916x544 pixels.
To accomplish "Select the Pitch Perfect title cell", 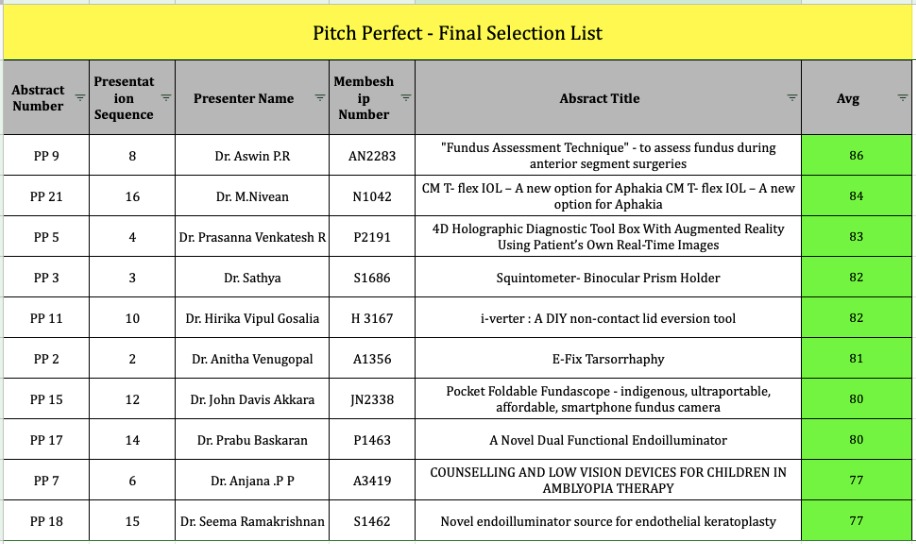I will click(458, 34).
